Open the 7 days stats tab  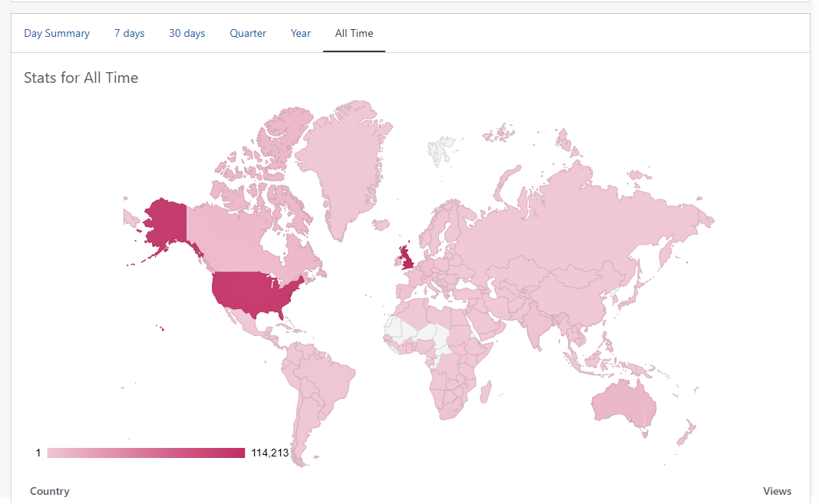pyautogui.click(x=129, y=33)
